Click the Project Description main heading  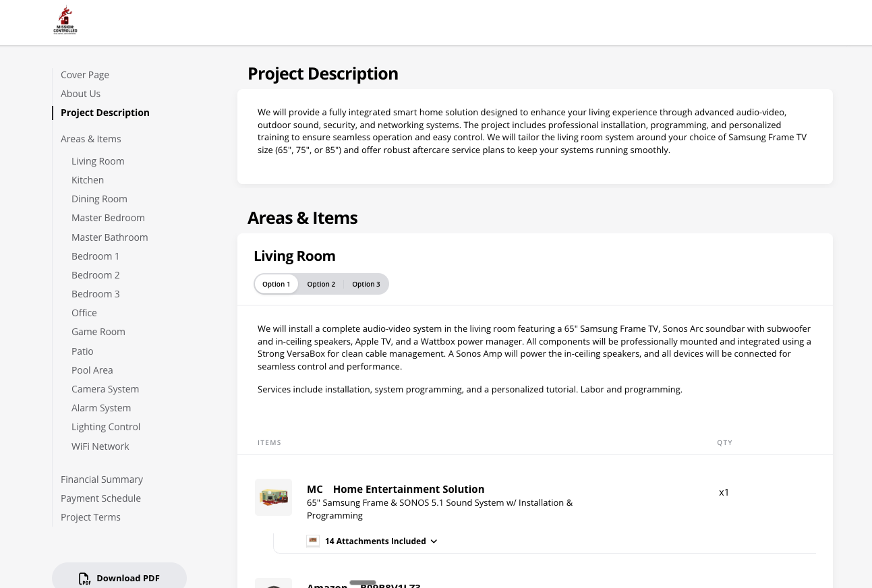tap(323, 73)
